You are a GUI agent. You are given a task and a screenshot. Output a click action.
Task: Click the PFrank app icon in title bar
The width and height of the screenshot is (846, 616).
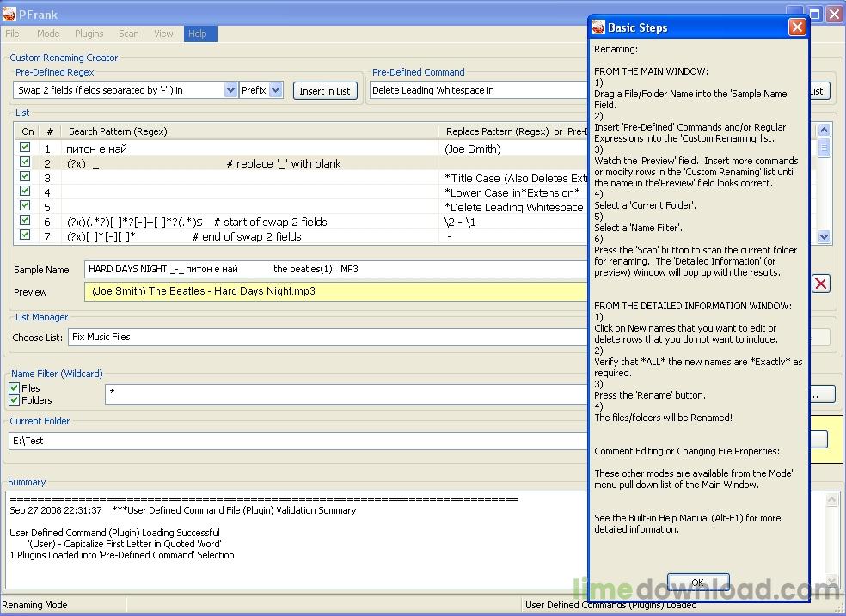tap(10, 14)
